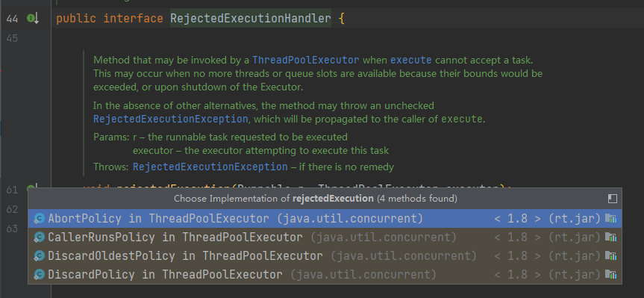Click the class icon beside DiscardPolicy
This screenshot has height=298, width=644.
tap(39, 275)
